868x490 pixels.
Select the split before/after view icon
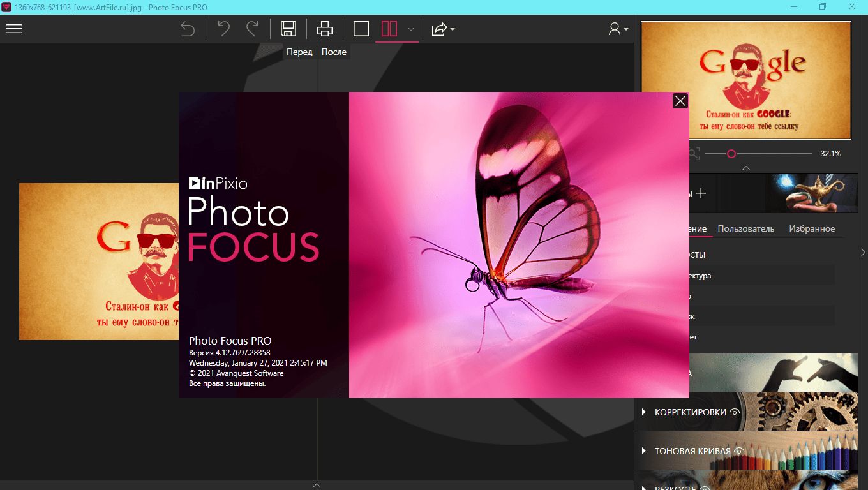click(x=389, y=29)
